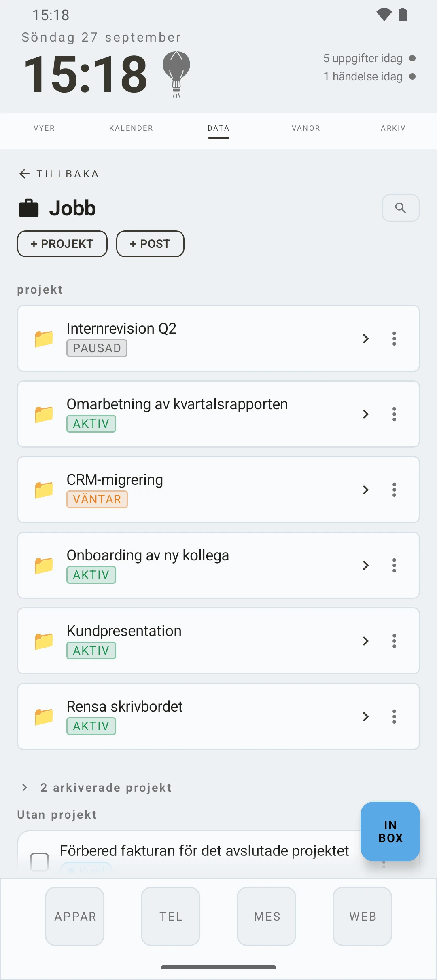Open the Kundpresentation project title
This screenshot has height=980, width=437.
[124, 631]
